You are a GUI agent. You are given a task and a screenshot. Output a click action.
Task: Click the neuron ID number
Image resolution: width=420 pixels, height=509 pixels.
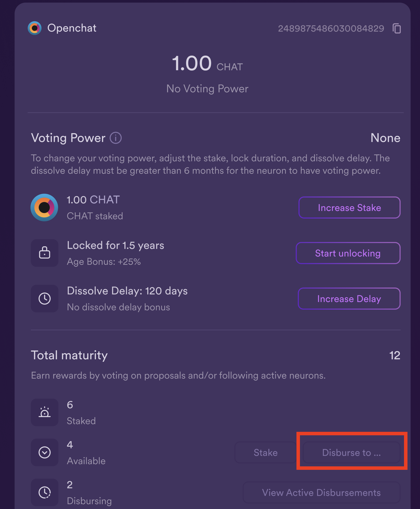tap(331, 29)
